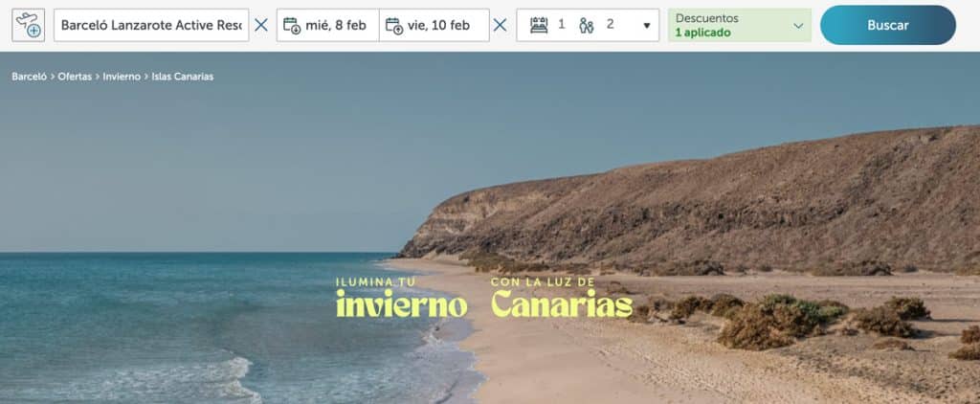Expand the rooms and guests dropdown arrow

pos(646,26)
